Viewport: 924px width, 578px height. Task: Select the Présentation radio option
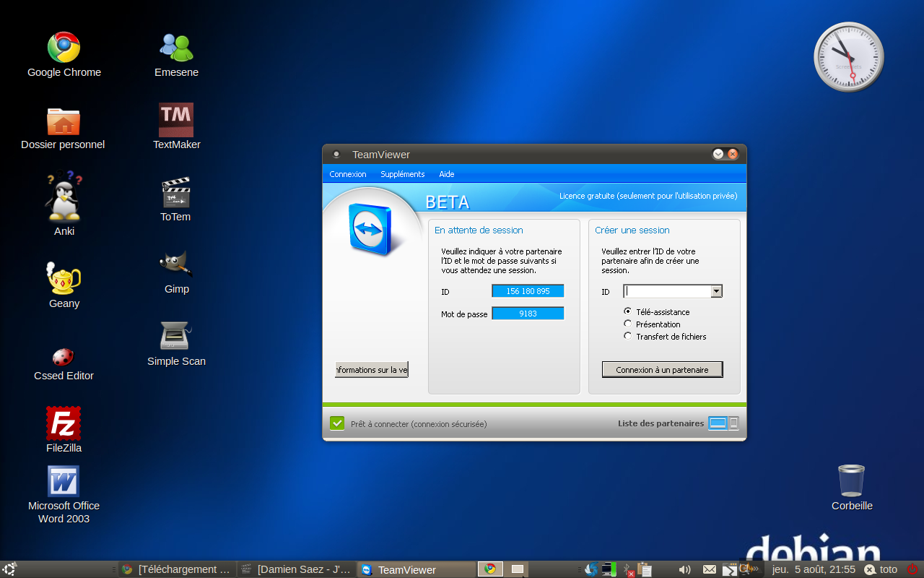tap(628, 324)
